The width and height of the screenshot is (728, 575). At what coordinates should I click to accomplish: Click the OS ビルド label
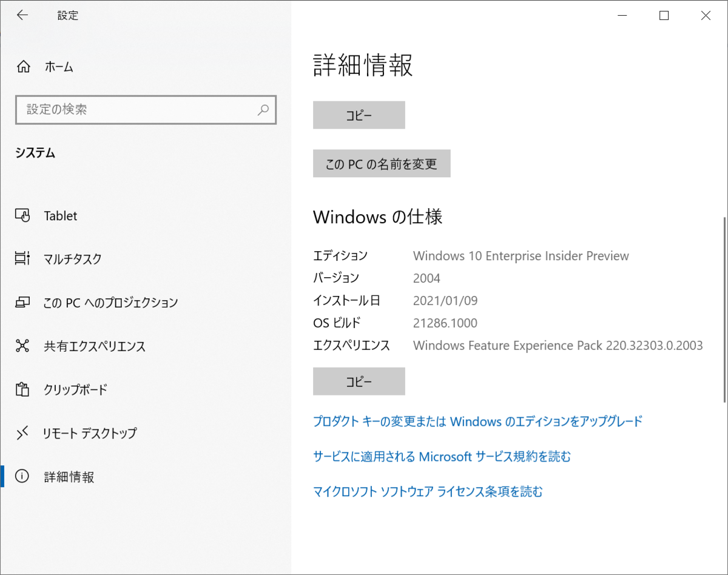click(337, 323)
